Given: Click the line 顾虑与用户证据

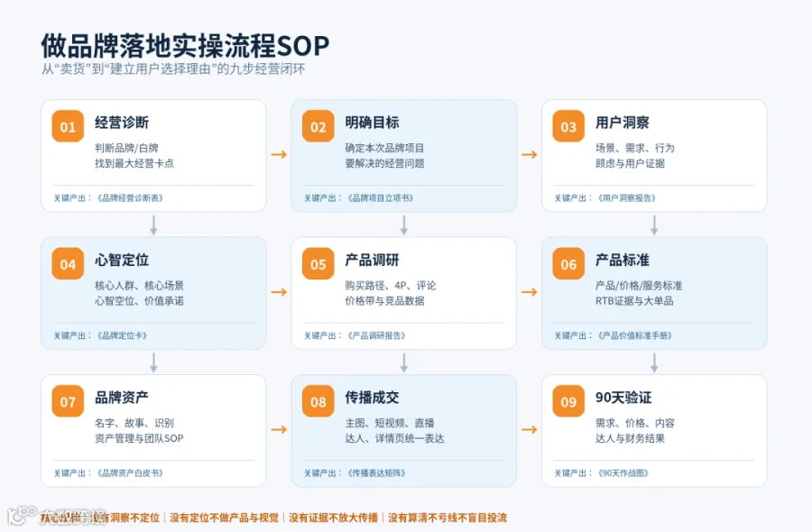Looking at the screenshot, I should pos(630,163).
